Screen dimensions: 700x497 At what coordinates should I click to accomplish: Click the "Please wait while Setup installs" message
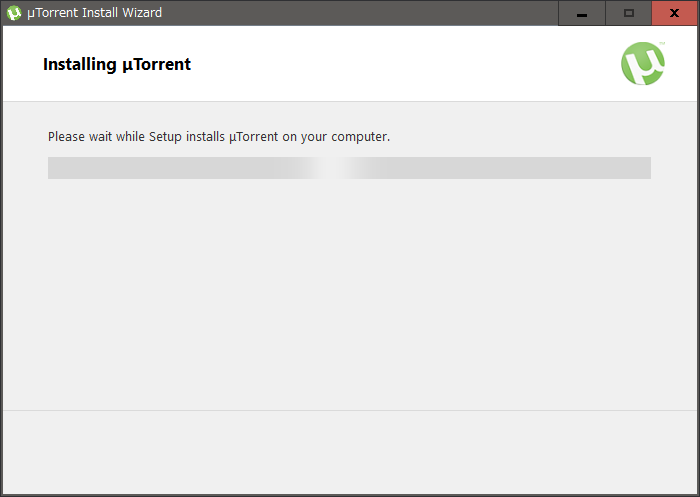[x=218, y=136]
